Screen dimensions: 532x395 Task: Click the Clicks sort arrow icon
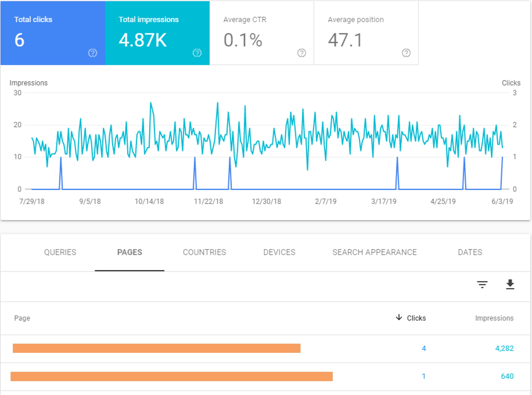click(399, 318)
